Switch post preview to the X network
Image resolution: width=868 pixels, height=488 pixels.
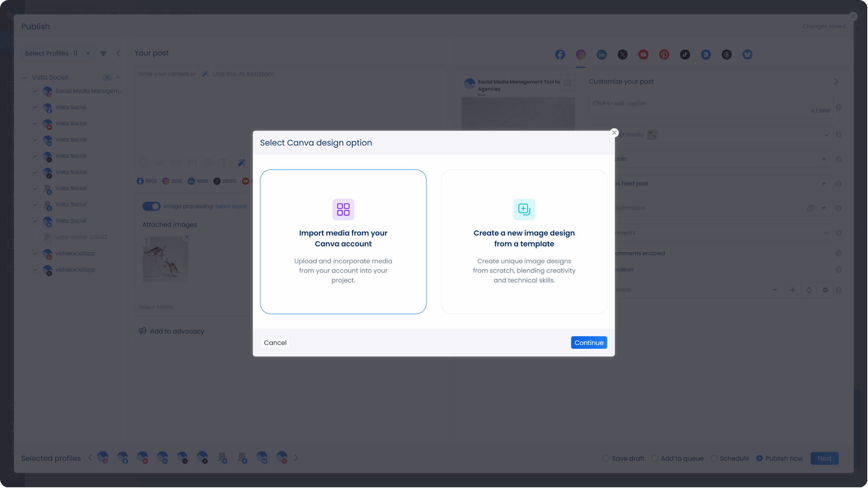(x=622, y=54)
